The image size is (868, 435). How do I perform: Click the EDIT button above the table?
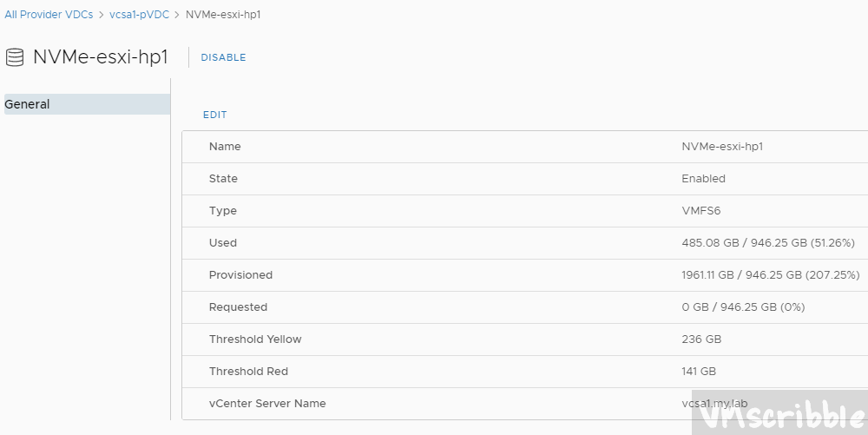click(x=214, y=115)
